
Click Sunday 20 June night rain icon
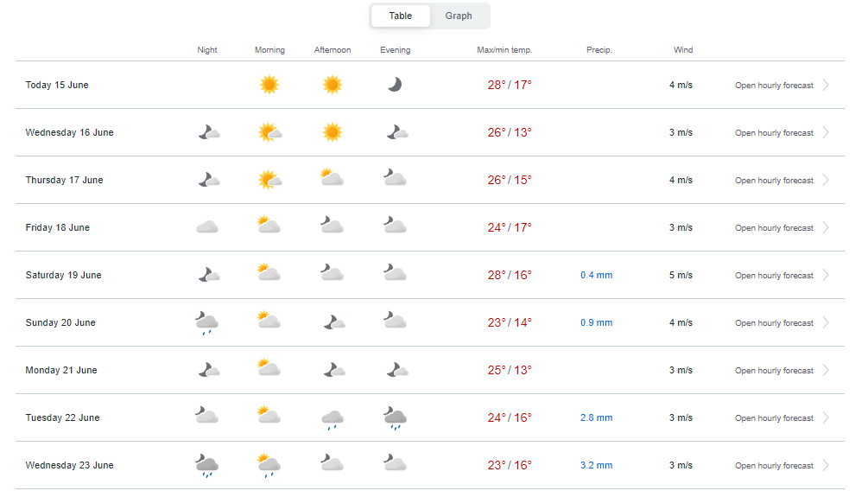(207, 323)
